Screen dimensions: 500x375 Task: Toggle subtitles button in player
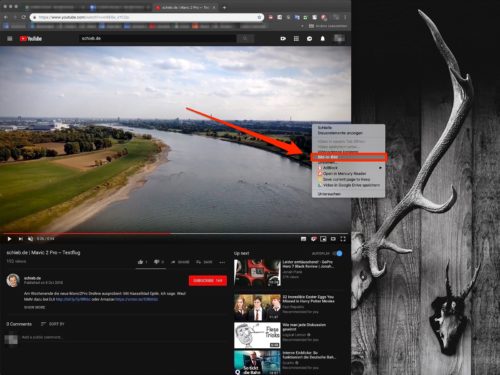303,239
